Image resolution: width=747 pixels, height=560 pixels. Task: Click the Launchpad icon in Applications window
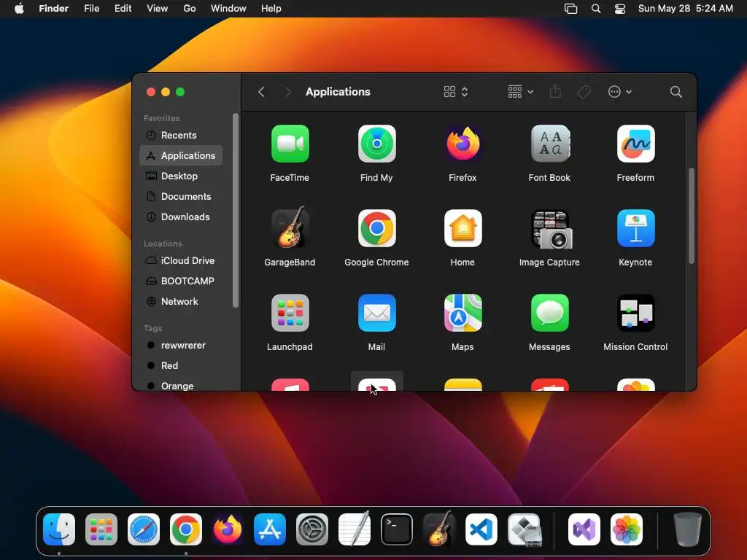(x=290, y=313)
